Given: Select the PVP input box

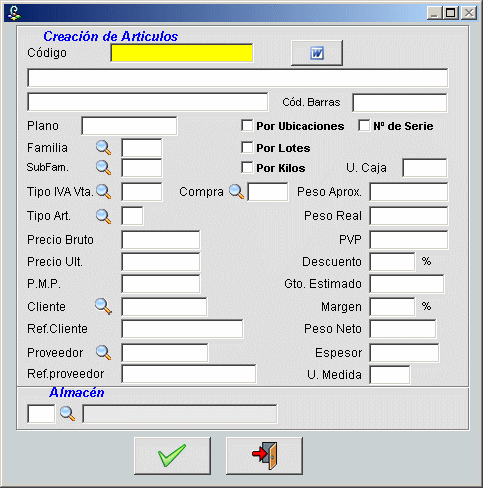Looking at the screenshot, I should click(x=409, y=240).
